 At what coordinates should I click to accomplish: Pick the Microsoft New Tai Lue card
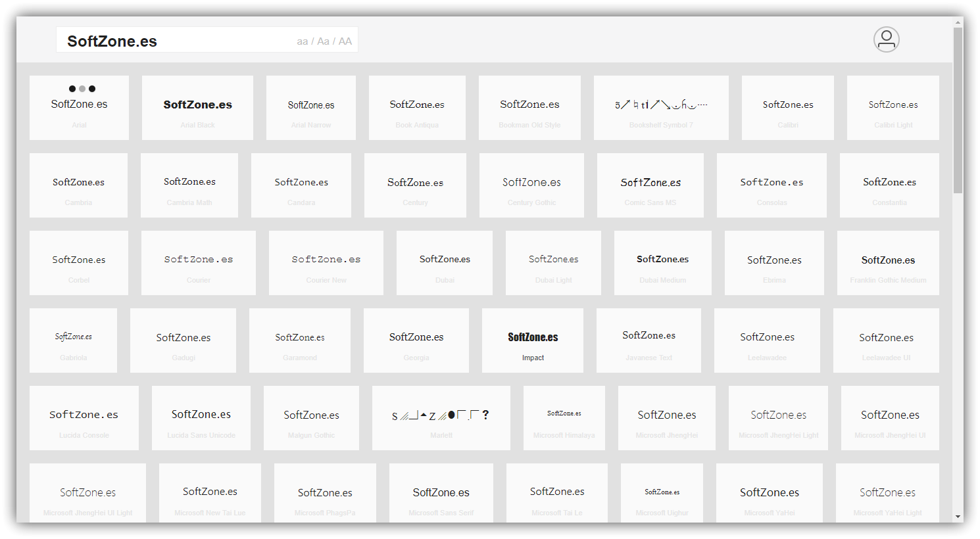210,493
